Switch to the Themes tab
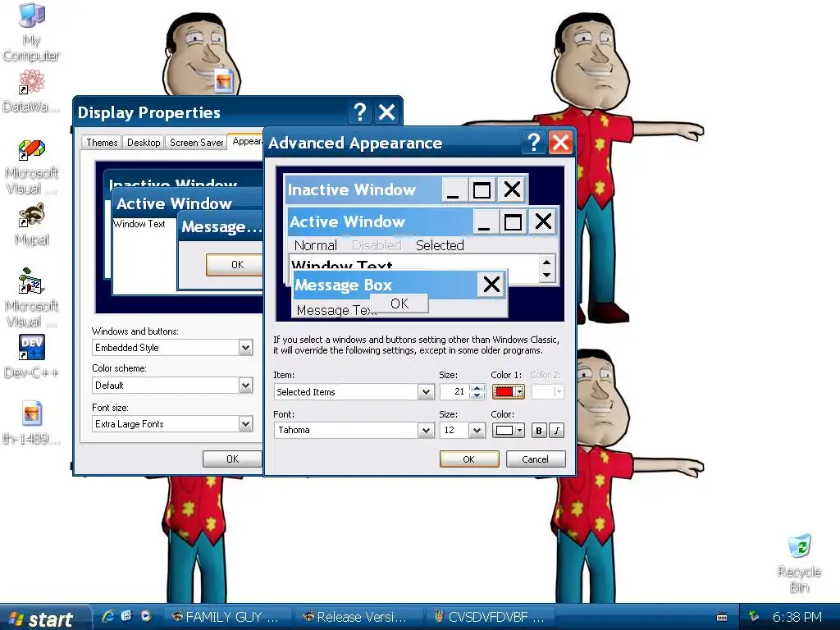 102,143
